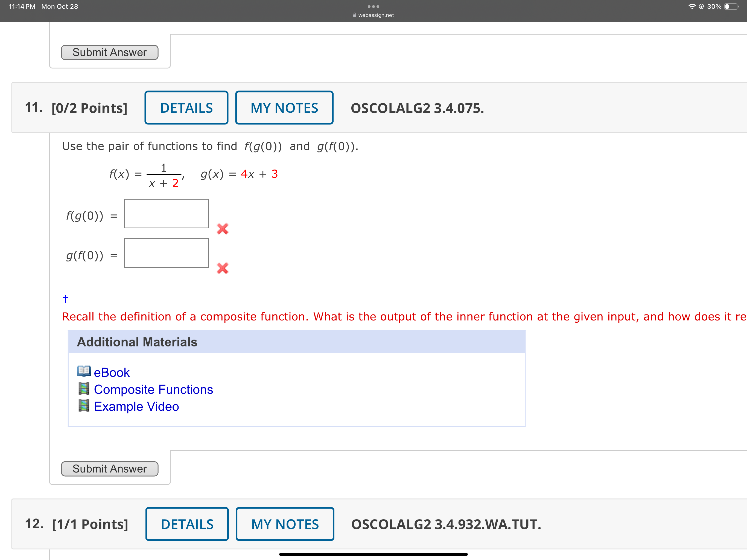
Task: Click the question 11 instruction sentence
Action: [210, 146]
